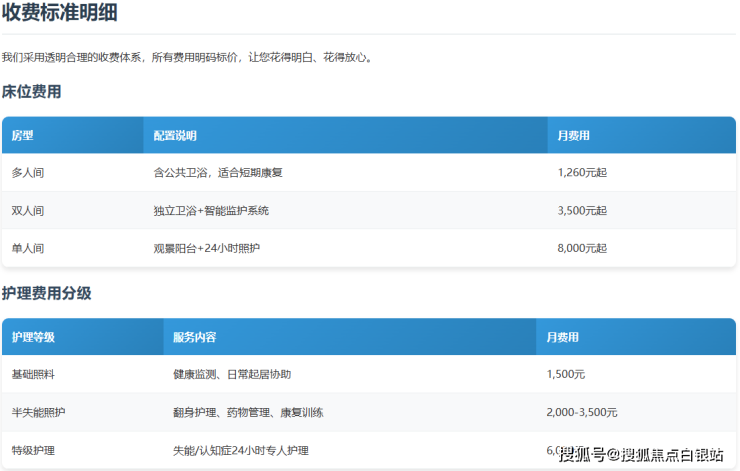Select the 多人间 room type cell
The image size is (740, 471).
coord(28,173)
